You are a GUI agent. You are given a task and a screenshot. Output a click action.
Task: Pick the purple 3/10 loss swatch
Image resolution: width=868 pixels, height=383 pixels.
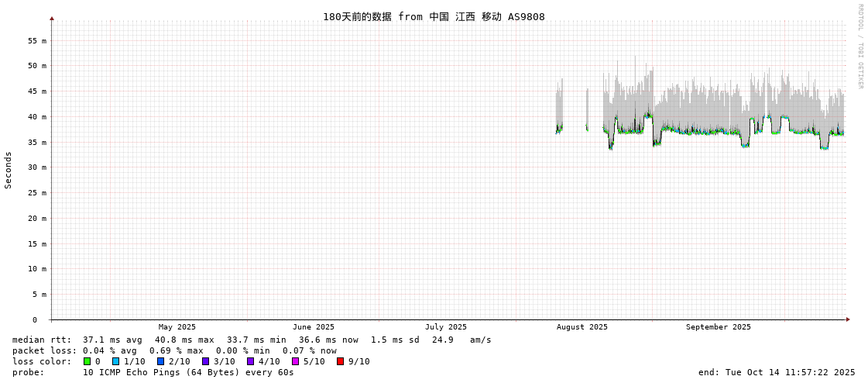click(205, 361)
